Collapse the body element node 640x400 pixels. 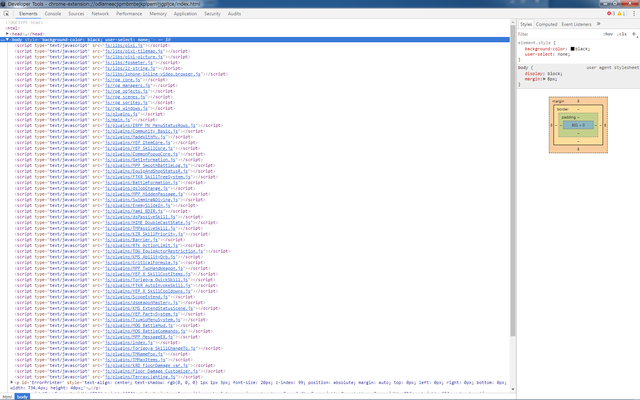7,40
